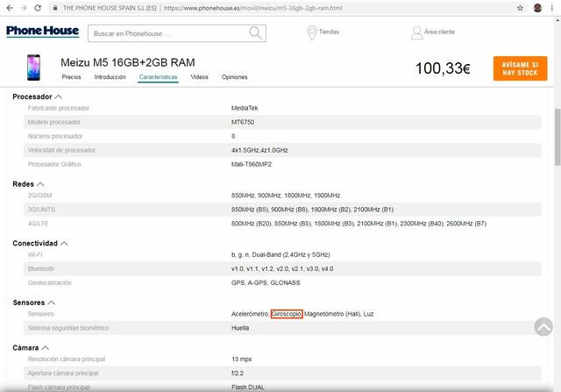561x392 pixels.
Task: Click the f/2.2 aperture value
Action: point(238,373)
